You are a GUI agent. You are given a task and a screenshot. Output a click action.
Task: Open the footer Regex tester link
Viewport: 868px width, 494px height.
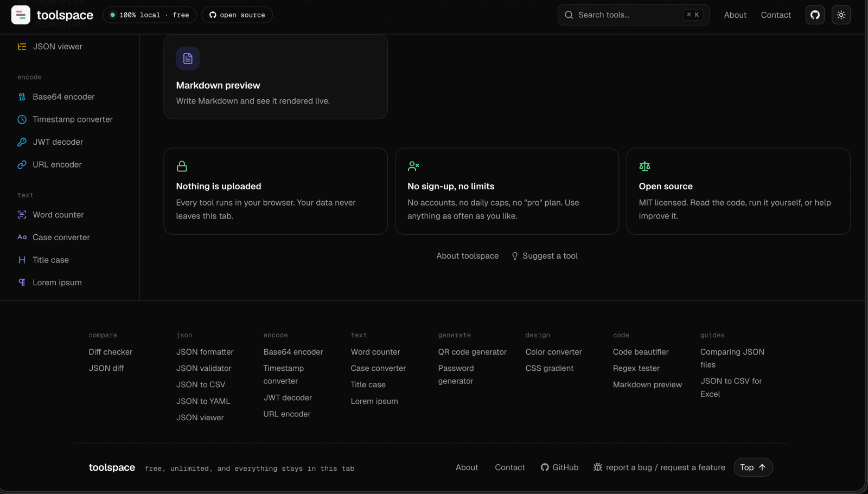pos(636,368)
